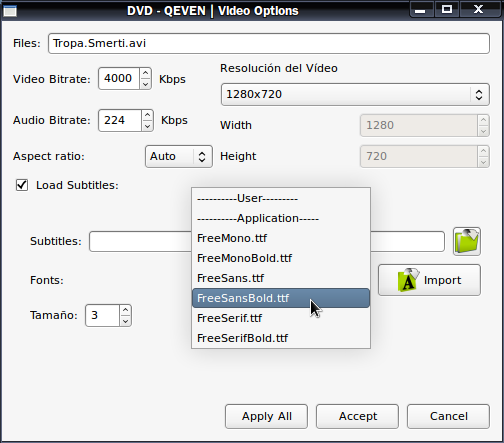Choose FreeSans.ttf in the font list

[281, 278]
